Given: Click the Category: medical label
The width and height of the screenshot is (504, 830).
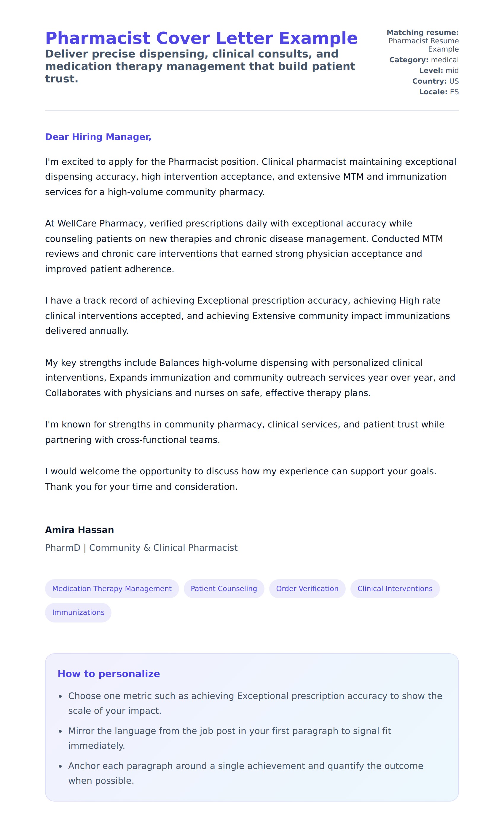Looking at the screenshot, I should (424, 60).
